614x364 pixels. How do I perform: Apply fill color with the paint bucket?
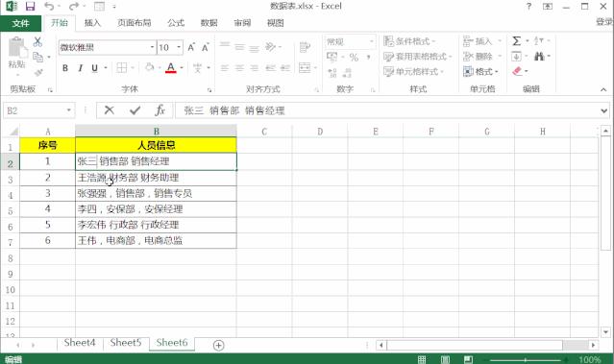click(150, 68)
